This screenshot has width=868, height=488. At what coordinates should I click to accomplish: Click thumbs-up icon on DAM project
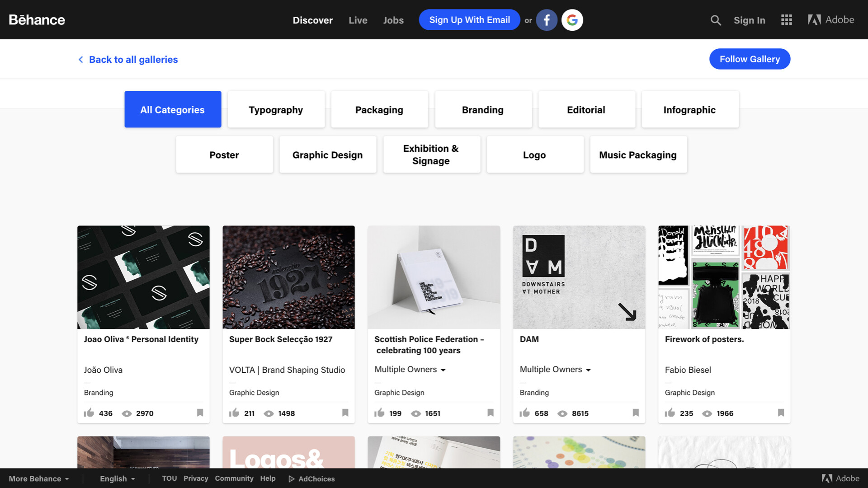[x=524, y=413]
